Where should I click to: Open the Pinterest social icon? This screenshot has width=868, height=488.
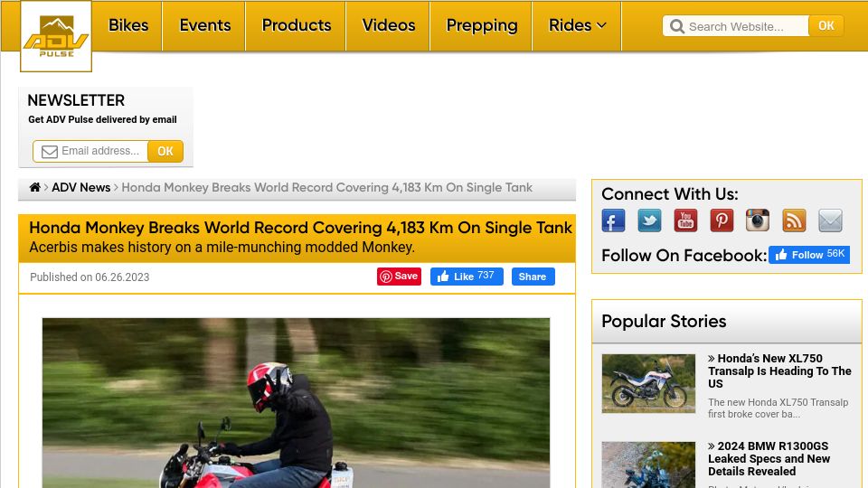(x=722, y=221)
